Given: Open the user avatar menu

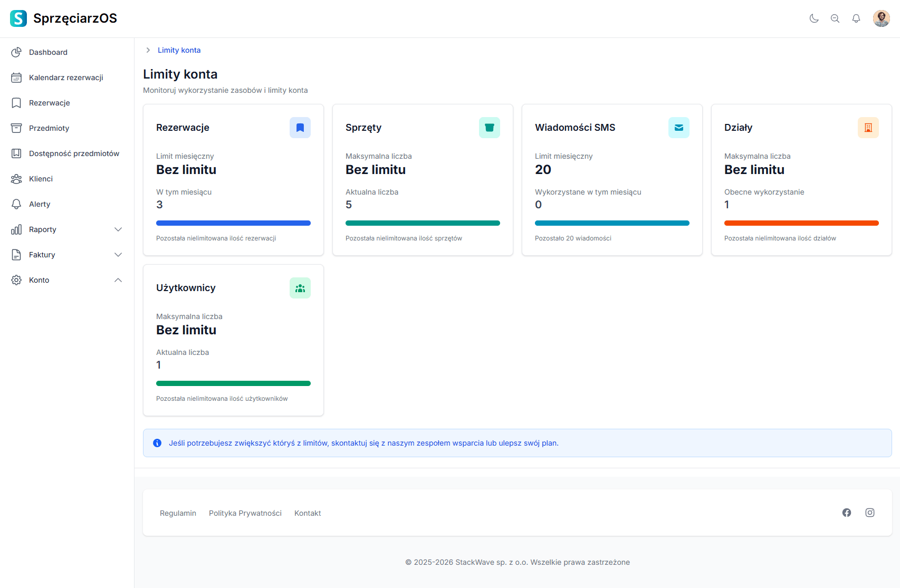Looking at the screenshot, I should coord(881,18).
